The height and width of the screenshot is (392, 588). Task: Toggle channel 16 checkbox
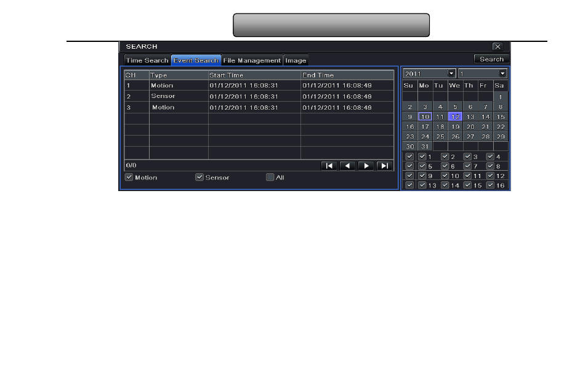(x=490, y=185)
